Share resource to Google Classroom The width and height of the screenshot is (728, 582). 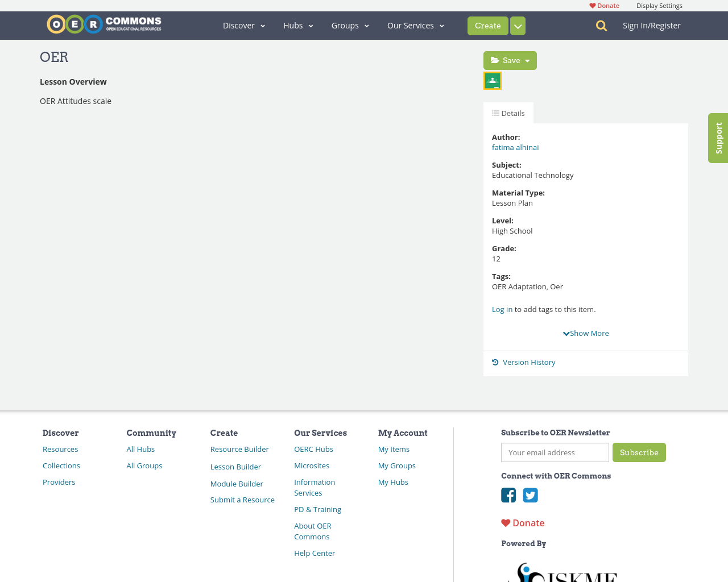[492, 80]
